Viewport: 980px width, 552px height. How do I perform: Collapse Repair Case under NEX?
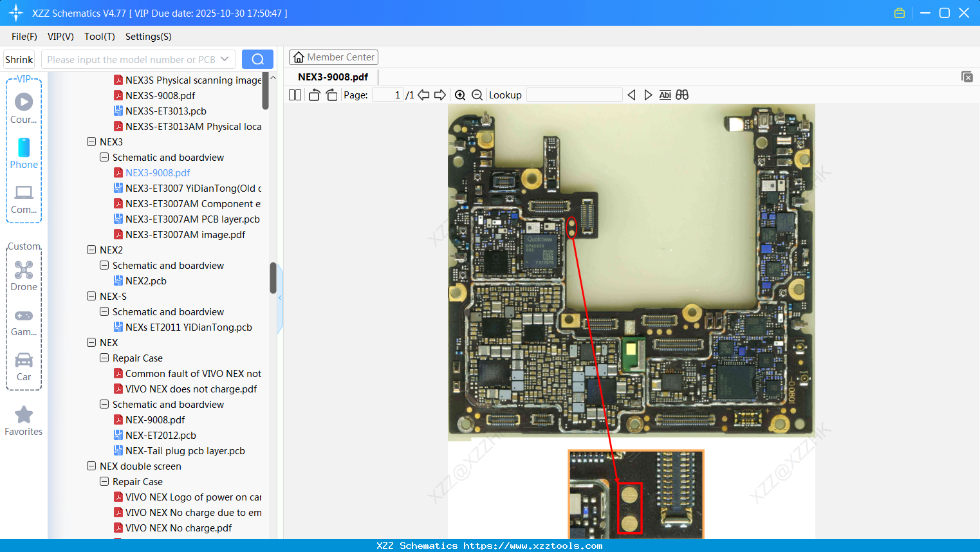tap(104, 358)
